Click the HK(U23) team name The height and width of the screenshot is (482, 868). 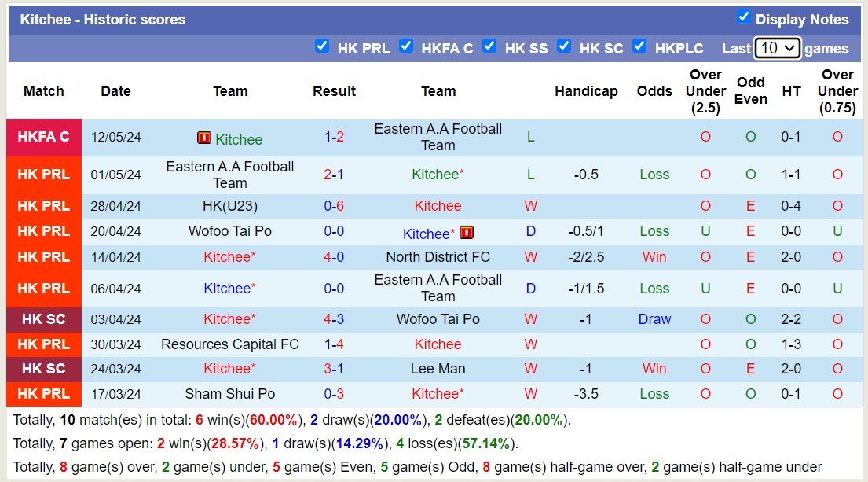click(229, 206)
